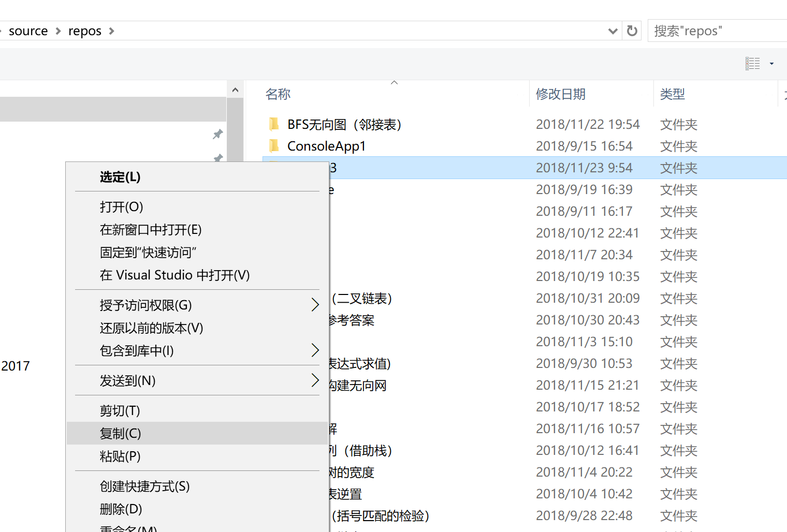Image resolution: width=787 pixels, height=532 pixels.
Task: Open the 发送到(N) submenu
Action: [197, 381]
